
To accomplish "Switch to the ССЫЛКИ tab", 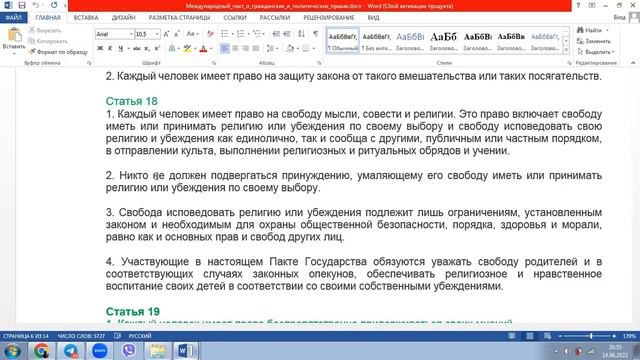I will (x=235, y=18).
